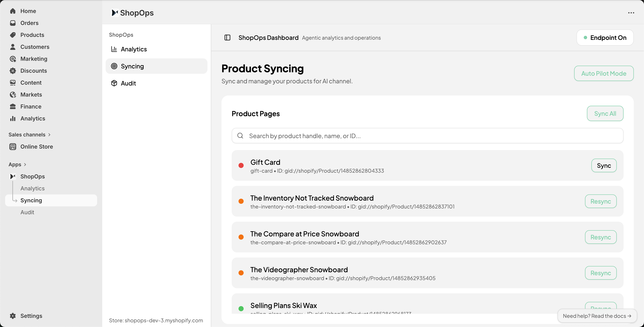
Task: Click the Sync All button
Action: coord(605,113)
